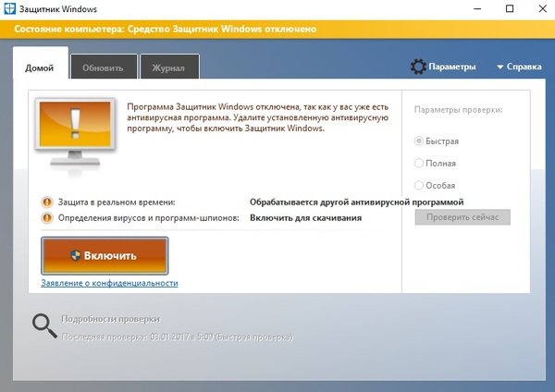The image size is (555, 392).
Task: Click the shield icon on Включить button
Action: pos(76,255)
